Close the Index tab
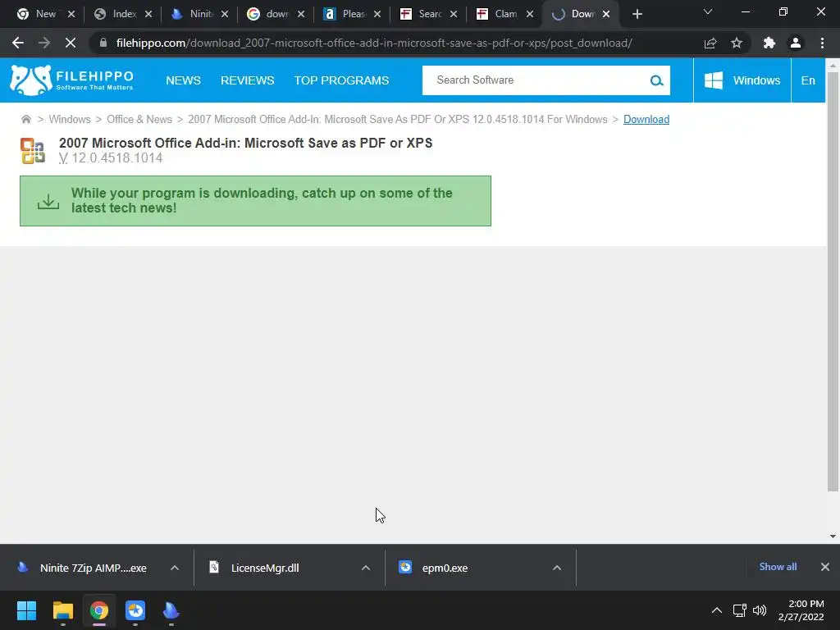 [148, 14]
